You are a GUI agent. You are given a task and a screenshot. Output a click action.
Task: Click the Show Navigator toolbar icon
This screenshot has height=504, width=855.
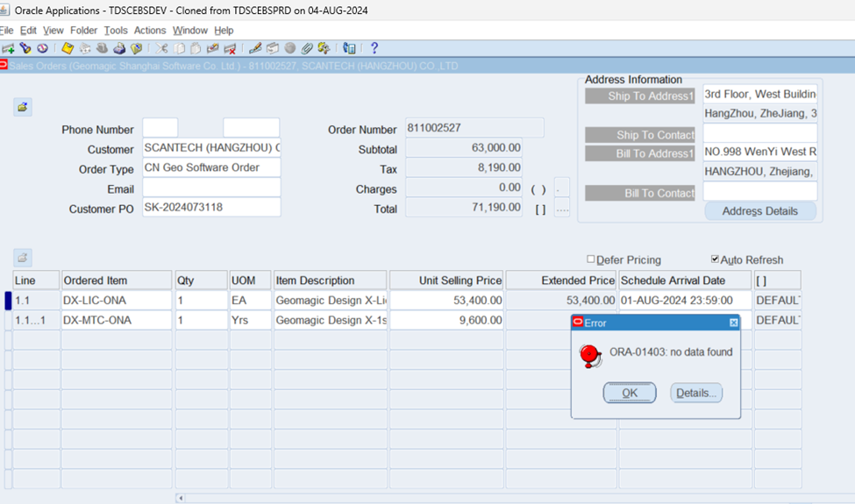pyautogui.click(x=42, y=48)
